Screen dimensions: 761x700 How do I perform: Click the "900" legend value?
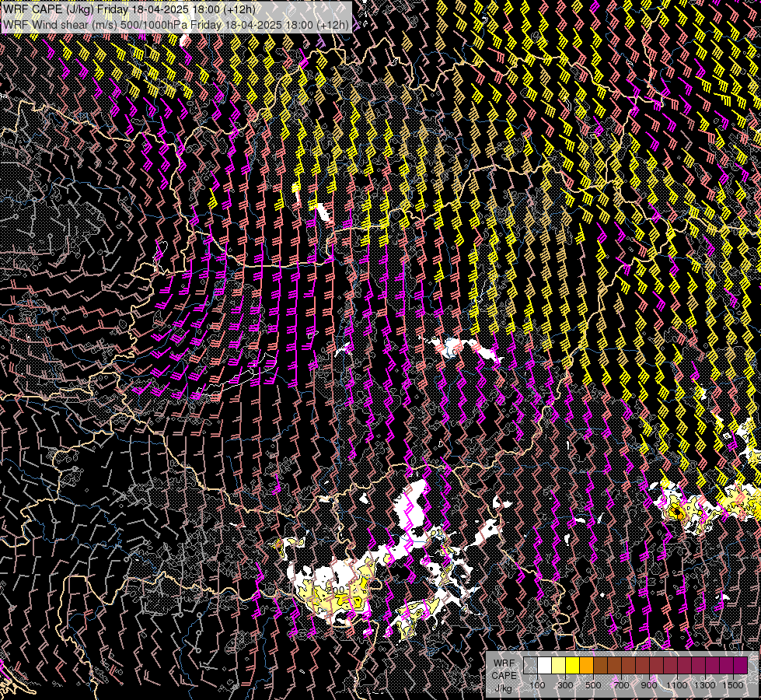(649, 685)
